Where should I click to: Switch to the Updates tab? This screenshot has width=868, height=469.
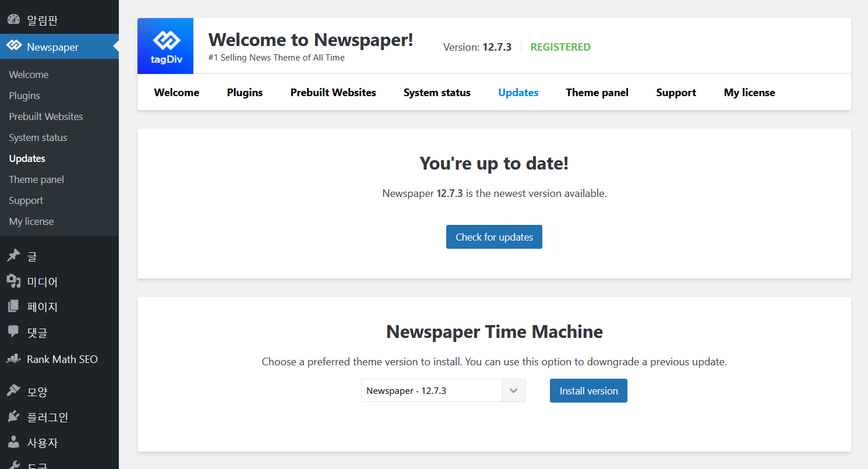click(x=518, y=93)
